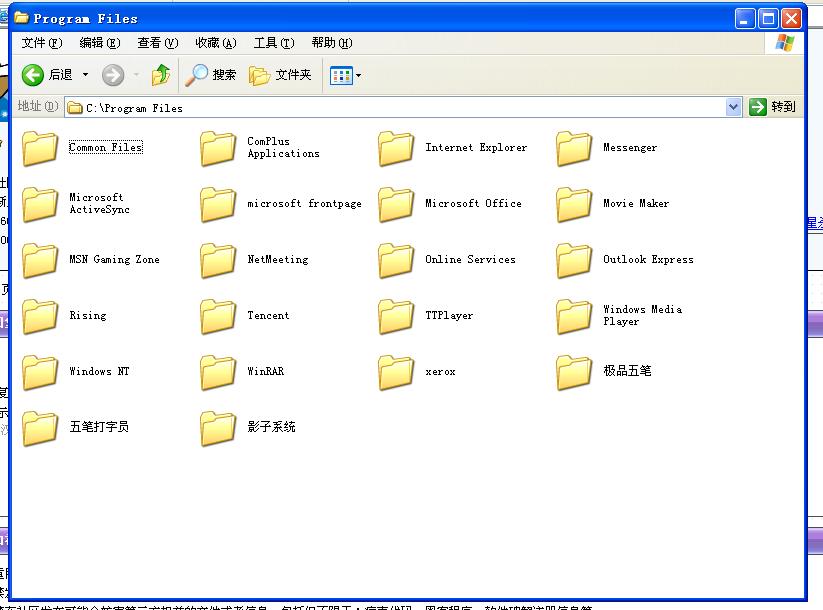Maximize the Program Files window
The width and height of the screenshot is (823, 610).
[768, 19]
